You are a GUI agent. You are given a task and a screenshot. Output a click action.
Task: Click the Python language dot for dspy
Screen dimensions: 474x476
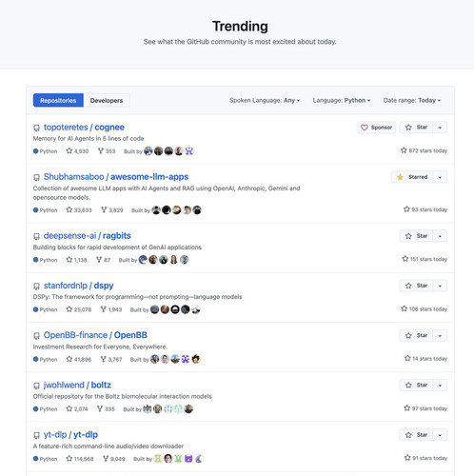pos(35,309)
